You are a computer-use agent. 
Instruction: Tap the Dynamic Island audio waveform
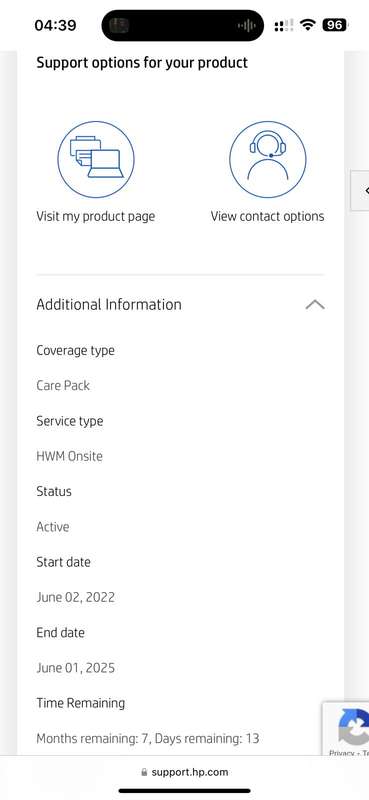(x=247, y=26)
